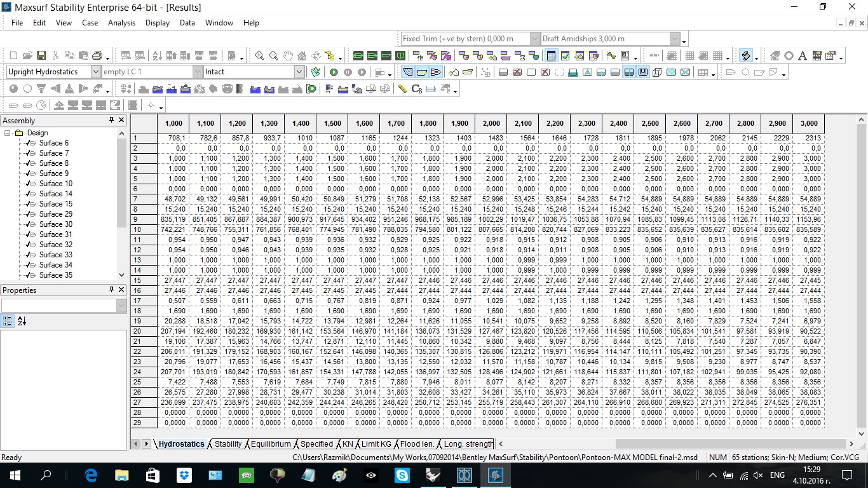Collapse the Design tree folder

coord(8,133)
